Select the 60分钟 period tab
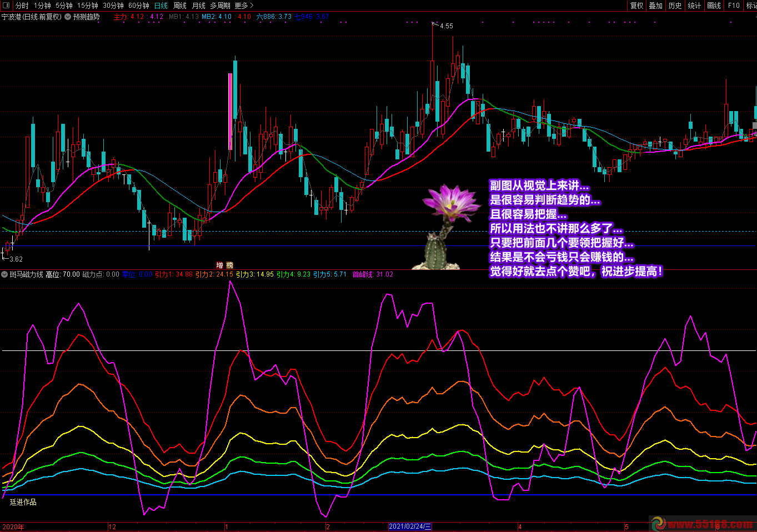This screenshot has width=757, height=532. tap(138, 6)
